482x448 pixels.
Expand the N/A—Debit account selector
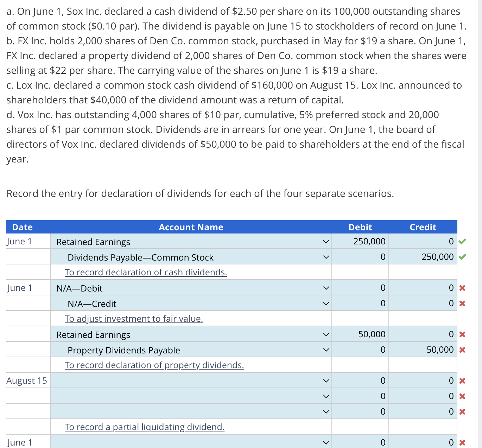coord(325,288)
